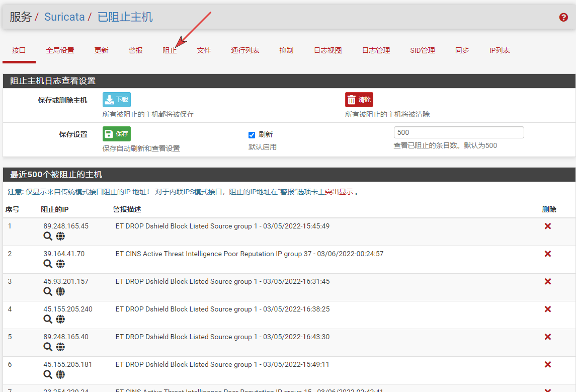Click magnifier icon under 45.93.201.157
The image size is (576, 392).
(x=48, y=291)
